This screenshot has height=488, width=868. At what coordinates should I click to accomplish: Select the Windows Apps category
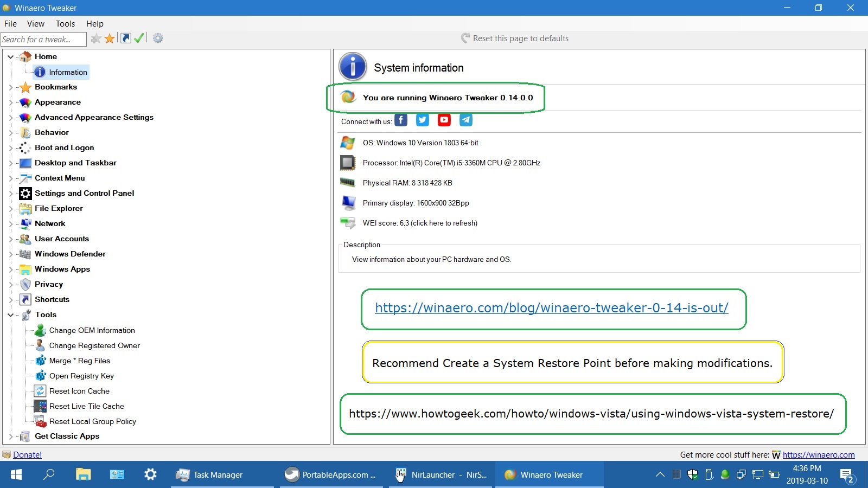pyautogui.click(x=62, y=269)
